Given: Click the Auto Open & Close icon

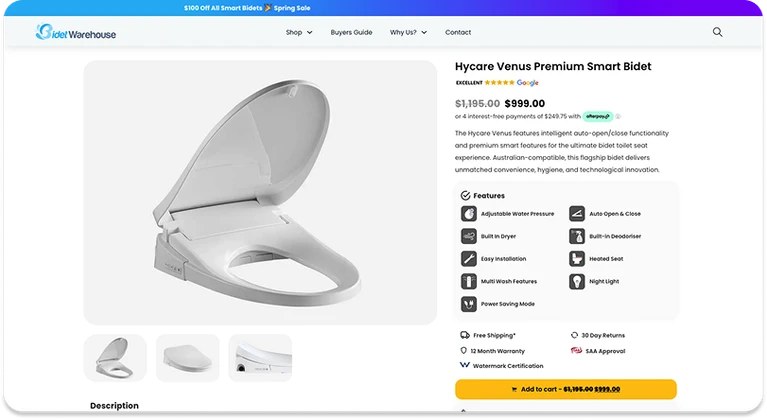Looking at the screenshot, I should tap(577, 213).
